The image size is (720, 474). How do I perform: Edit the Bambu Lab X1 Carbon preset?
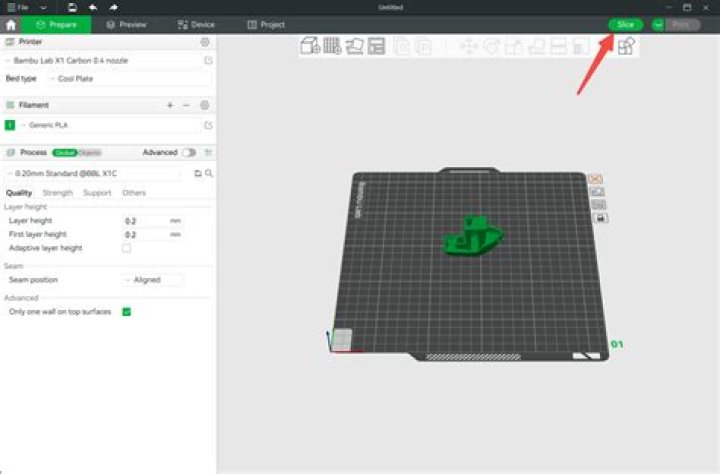point(208,61)
